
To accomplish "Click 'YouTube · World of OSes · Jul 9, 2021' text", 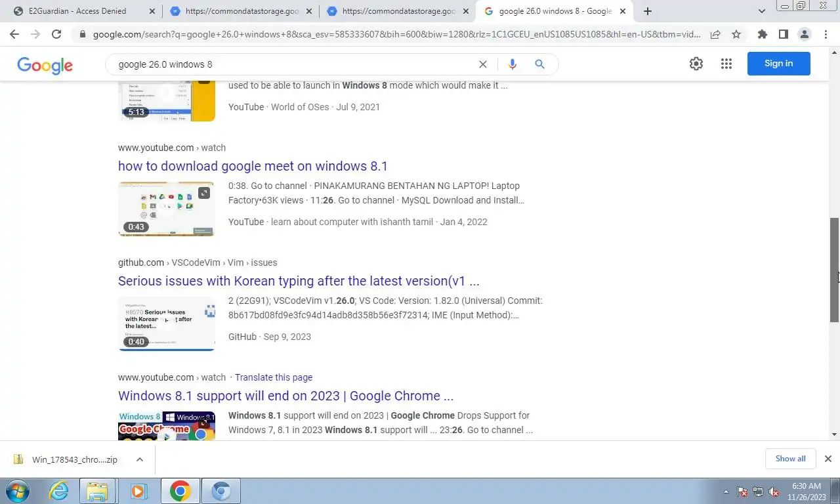I will click(x=304, y=107).
